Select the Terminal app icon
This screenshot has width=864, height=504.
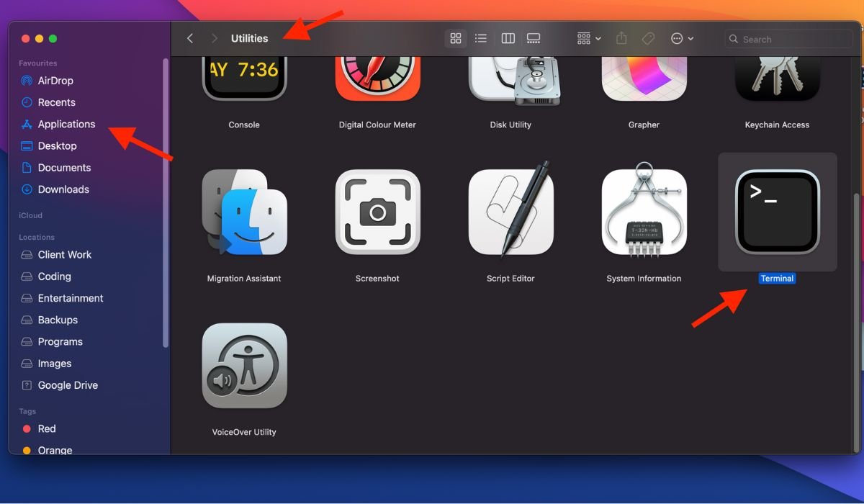point(777,212)
